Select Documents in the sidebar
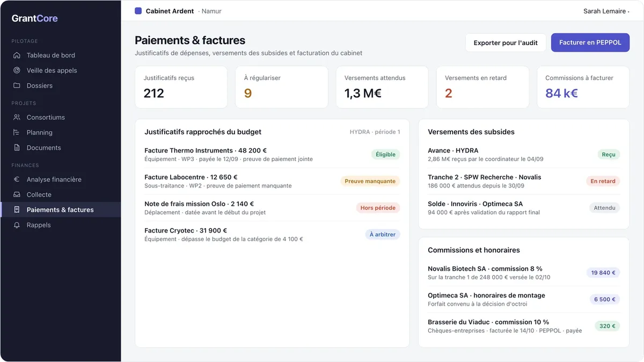Viewport: 644px width, 362px height. click(60, 148)
